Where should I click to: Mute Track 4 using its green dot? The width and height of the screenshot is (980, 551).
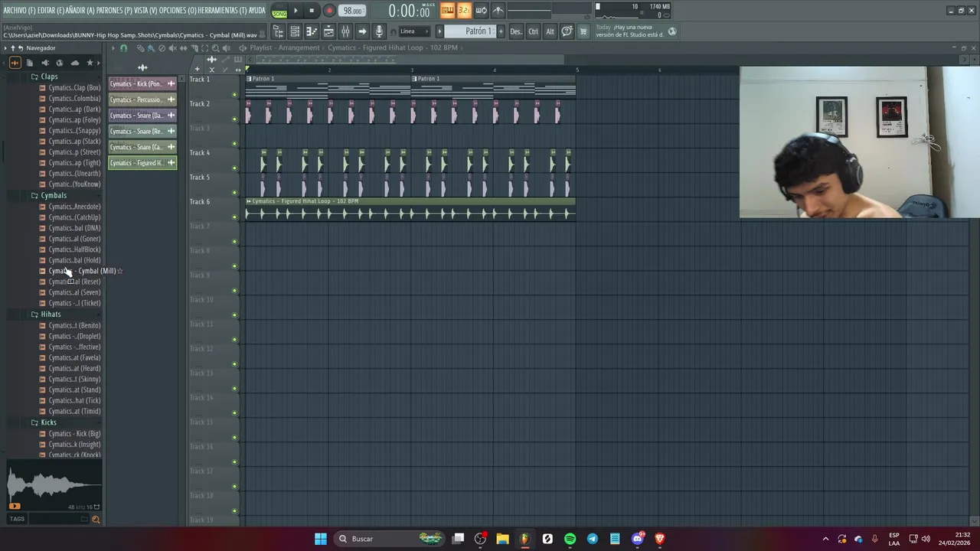point(234,168)
